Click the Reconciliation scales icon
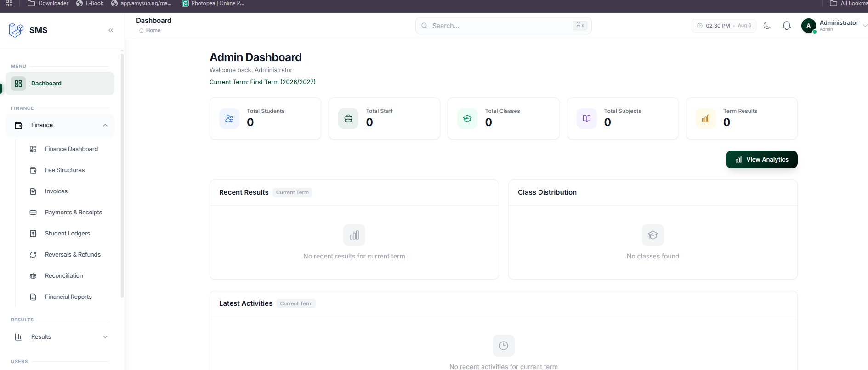The height and width of the screenshot is (370, 868). [x=33, y=276]
